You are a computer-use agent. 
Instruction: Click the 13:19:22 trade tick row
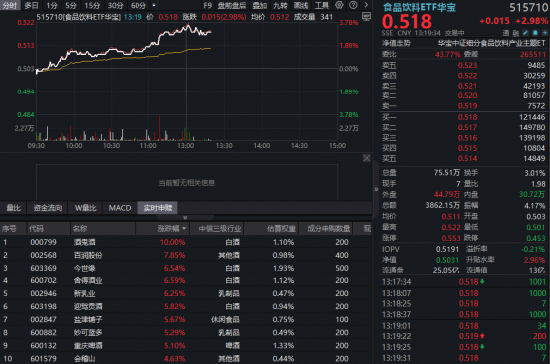click(x=464, y=336)
